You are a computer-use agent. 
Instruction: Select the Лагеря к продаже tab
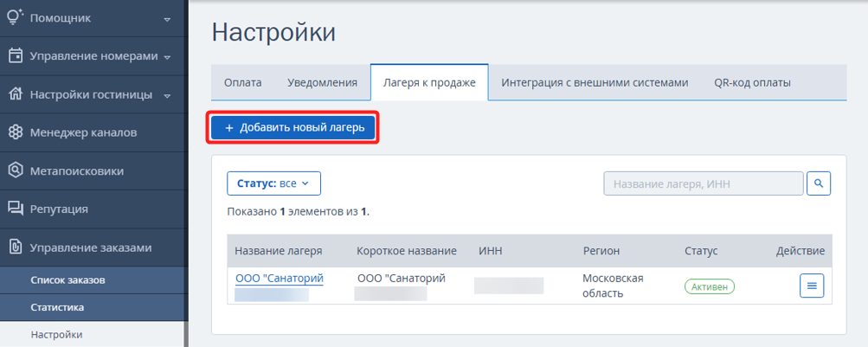click(429, 82)
